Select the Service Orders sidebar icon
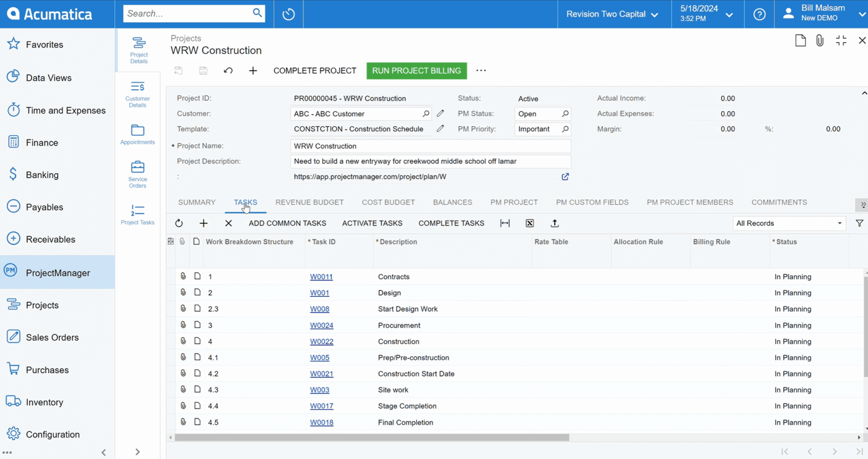 click(x=137, y=174)
